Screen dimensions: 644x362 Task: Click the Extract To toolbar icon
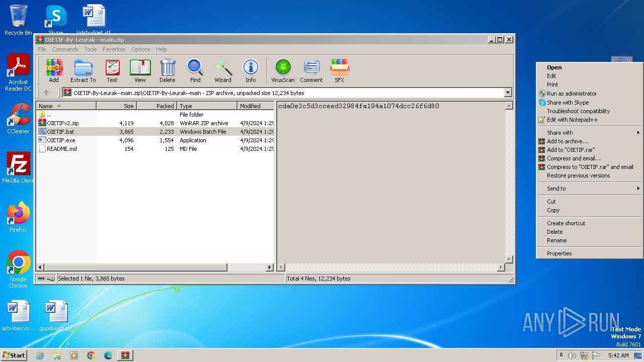pyautogui.click(x=83, y=70)
